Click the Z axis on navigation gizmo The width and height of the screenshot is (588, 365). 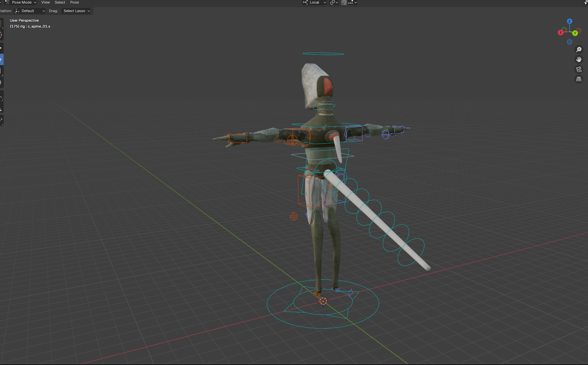tap(570, 21)
